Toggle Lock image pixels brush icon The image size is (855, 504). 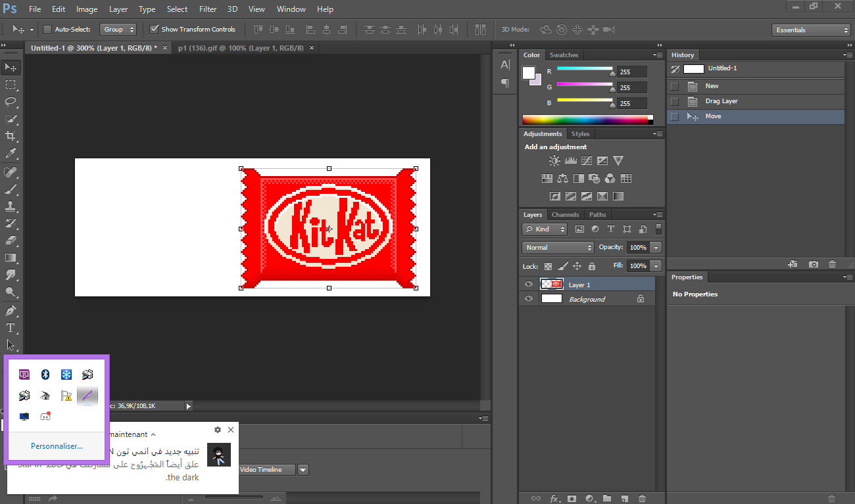562,266
